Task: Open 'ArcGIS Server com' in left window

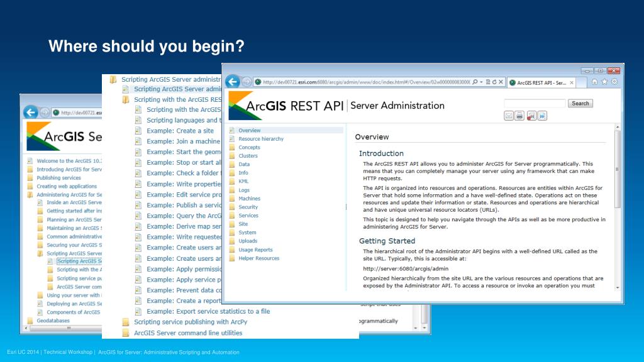Action: tap(79, 287)
